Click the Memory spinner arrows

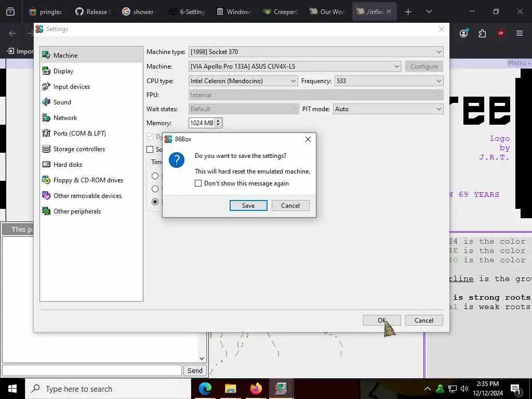pyautogui.click(x=219, y=123)
